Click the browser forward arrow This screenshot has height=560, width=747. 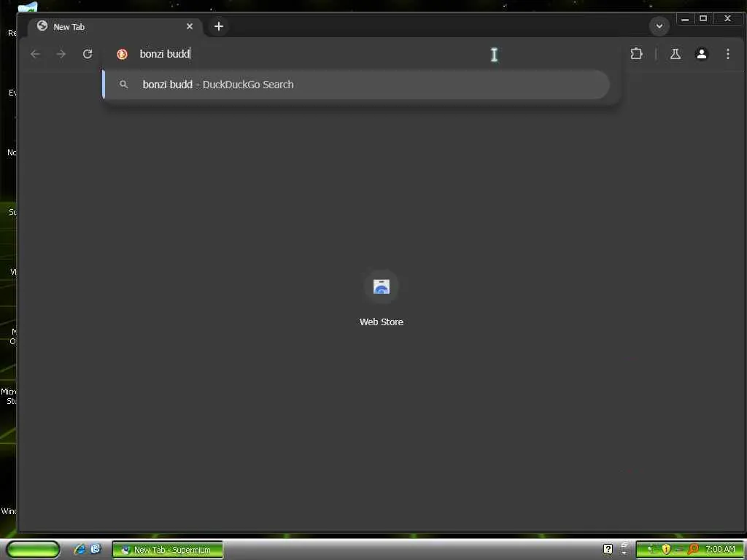pyautogui.click(x=61, y=54)
